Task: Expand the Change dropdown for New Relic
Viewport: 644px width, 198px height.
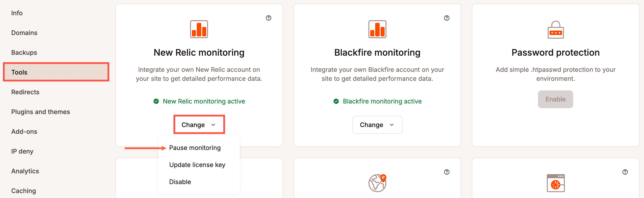Action: (199, 125)
